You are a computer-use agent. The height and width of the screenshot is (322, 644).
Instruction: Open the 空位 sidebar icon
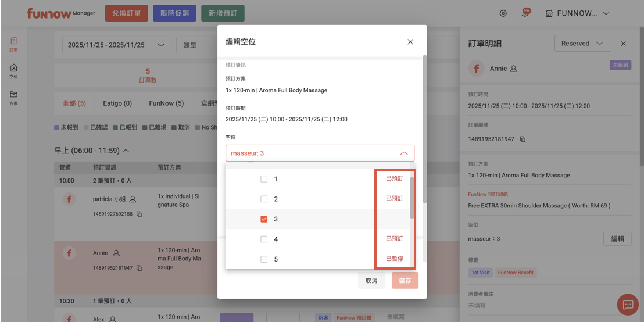[13, 71]
